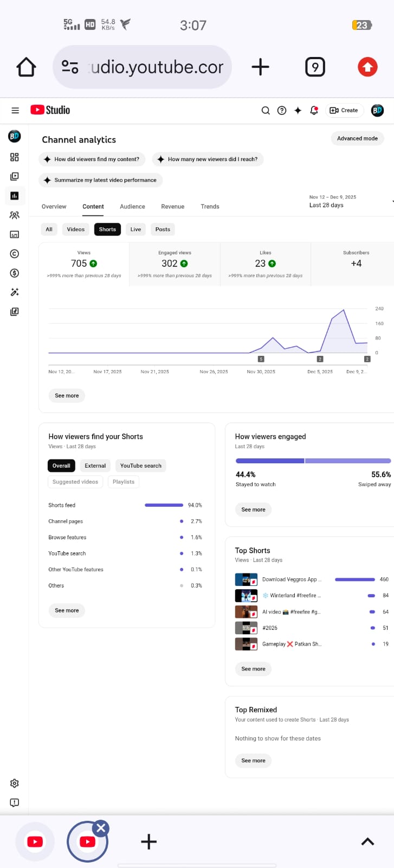
Task: Select the Videos content filter chip
Action: coord(76,229)
